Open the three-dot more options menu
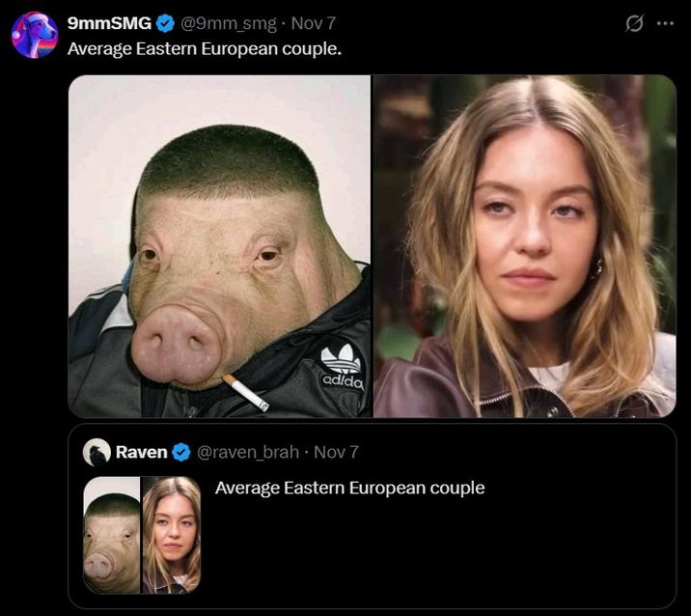 pos(665,23)
